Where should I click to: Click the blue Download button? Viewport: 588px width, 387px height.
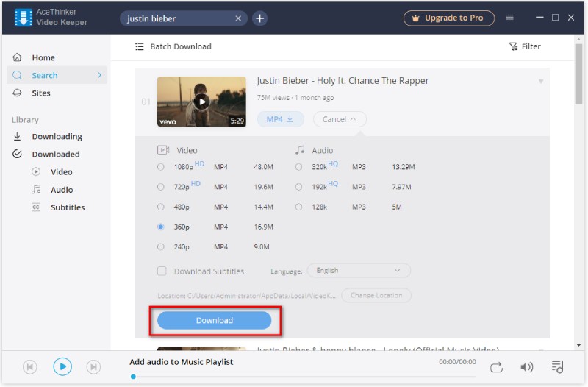214,320
